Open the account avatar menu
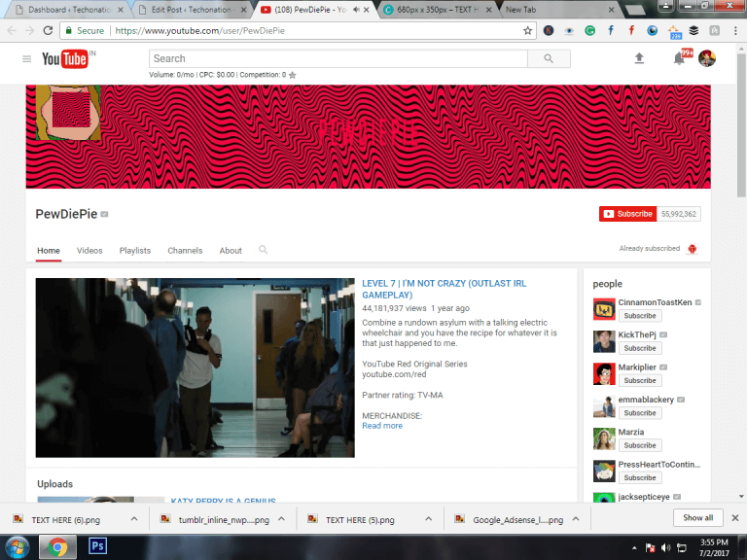Screen dimensions: 747x560 point(707,58)
